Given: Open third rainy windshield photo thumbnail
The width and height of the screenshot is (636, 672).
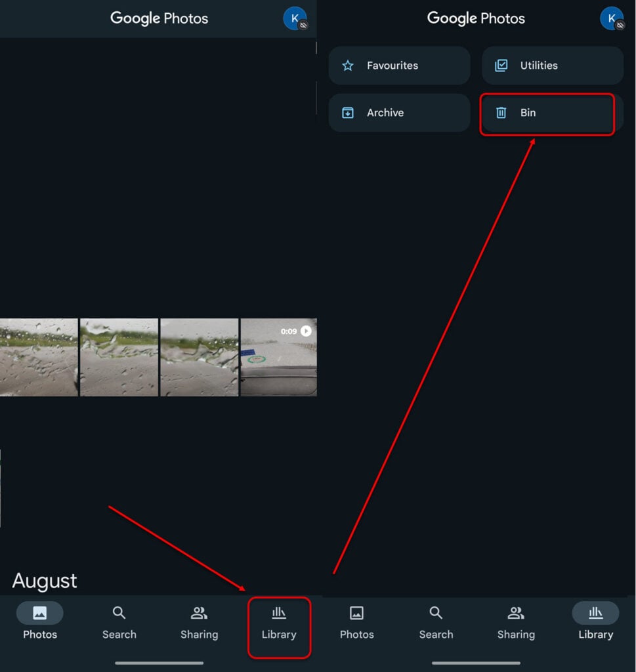Looking at the screenshot, I should tap(200, 357).
